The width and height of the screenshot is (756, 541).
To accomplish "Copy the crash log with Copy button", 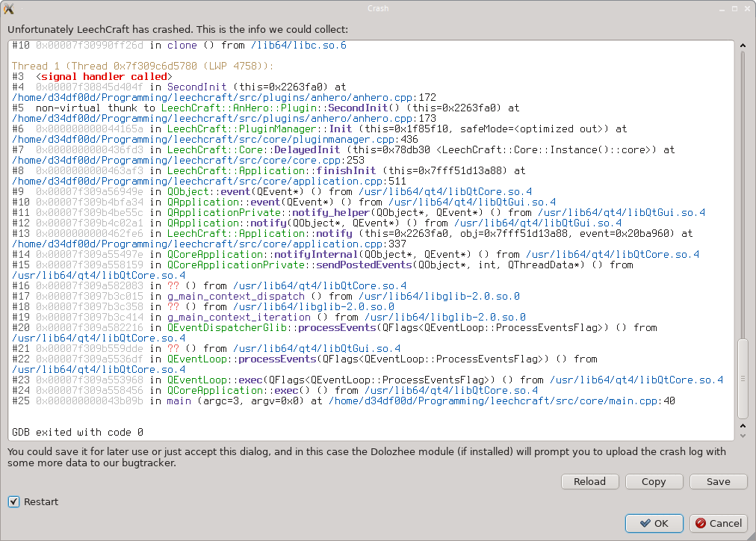I will click(x=654, y=482).
